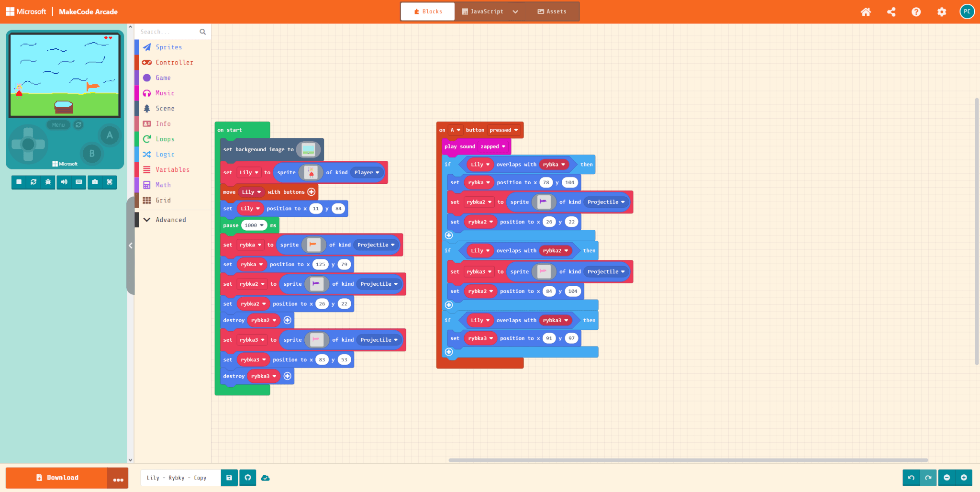This screenshot has width=980, height=492.
Task: Zoom out of the workspace
Action: pos(947,478)
